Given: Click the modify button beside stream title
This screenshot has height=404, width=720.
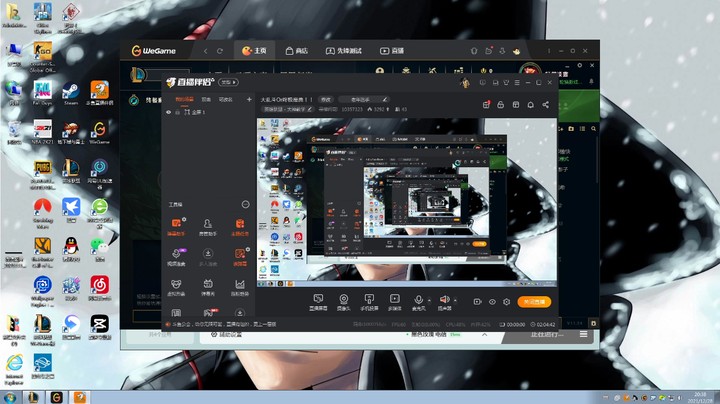Looking at the screenshot, I should pyautogui.click(x=326, y=99).
